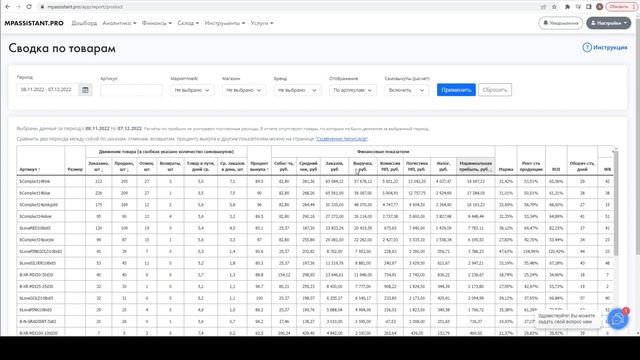The width and height of the screenshot is (640, 360).
Task: Click the Возвраты, шт column header
Action: [x=170, y=166]
